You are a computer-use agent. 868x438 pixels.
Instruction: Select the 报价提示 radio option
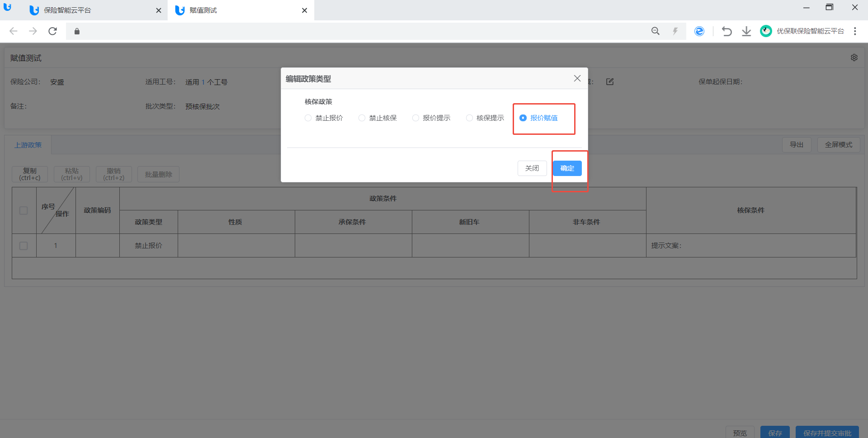pos(431,118)
